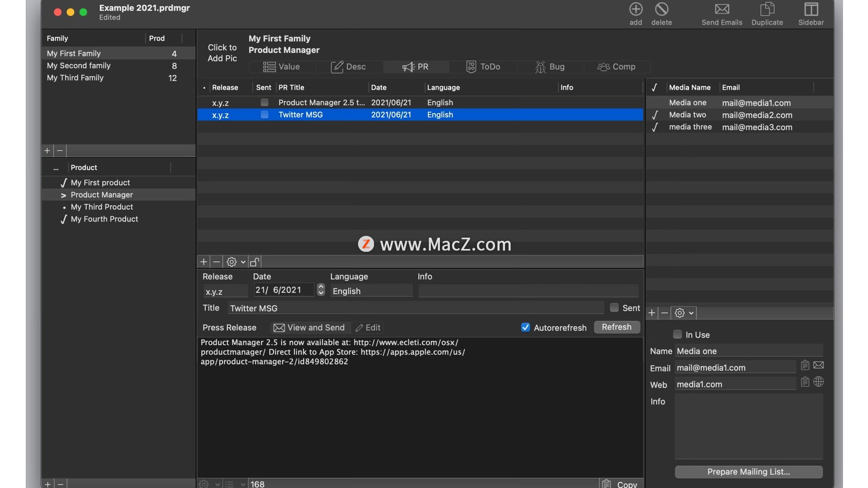The height and width of the screenshot is (488, 868).
Task: Open gear dropdown below PR list
Action: pos(236,262)
